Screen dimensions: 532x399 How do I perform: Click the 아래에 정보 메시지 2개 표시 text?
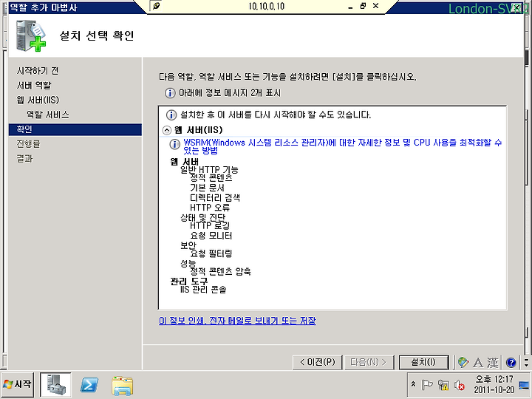point(230,93)
